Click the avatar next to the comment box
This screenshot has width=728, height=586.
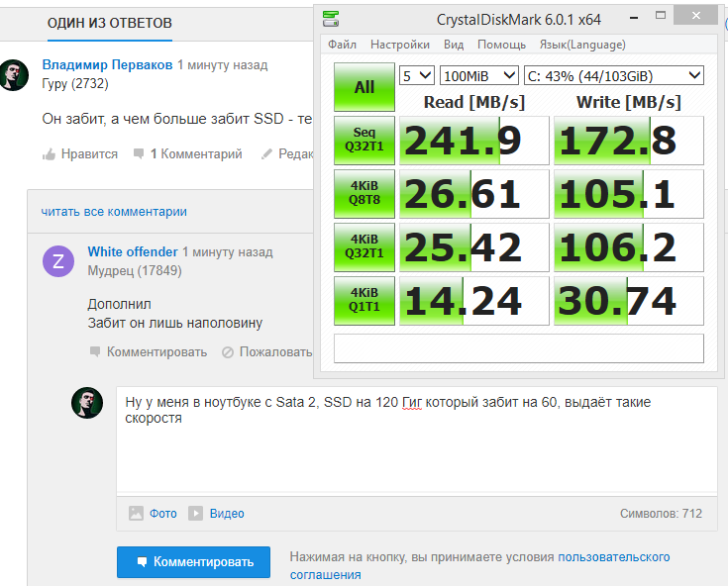click(87, 403)
